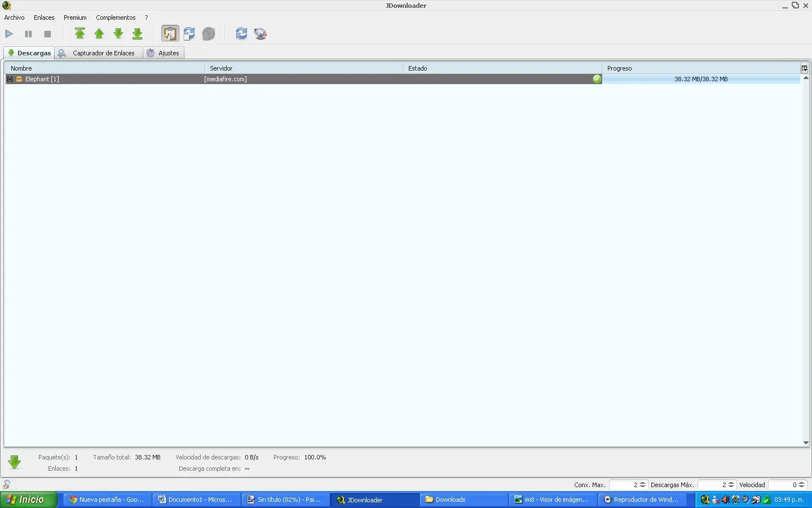The height and width of the screenshot is (508, 812).
Task: Click the Descarga completa en label
Action: 210,468
